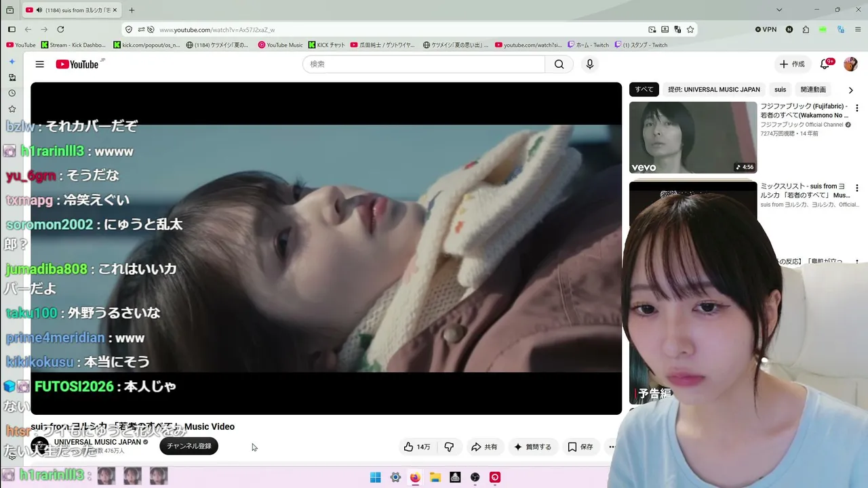
Task: Click the sparkle AI icon in sidebar
Action: click(x=12, y=62)
